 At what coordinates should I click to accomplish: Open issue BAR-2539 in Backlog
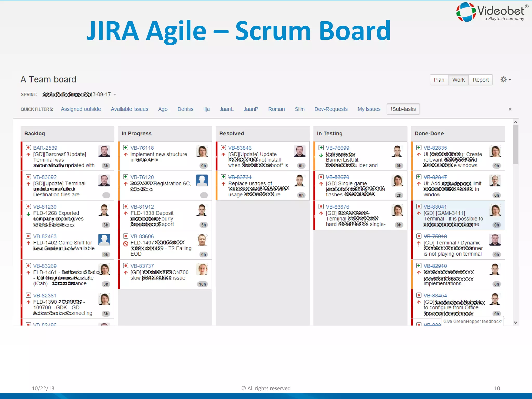point(45,148)
